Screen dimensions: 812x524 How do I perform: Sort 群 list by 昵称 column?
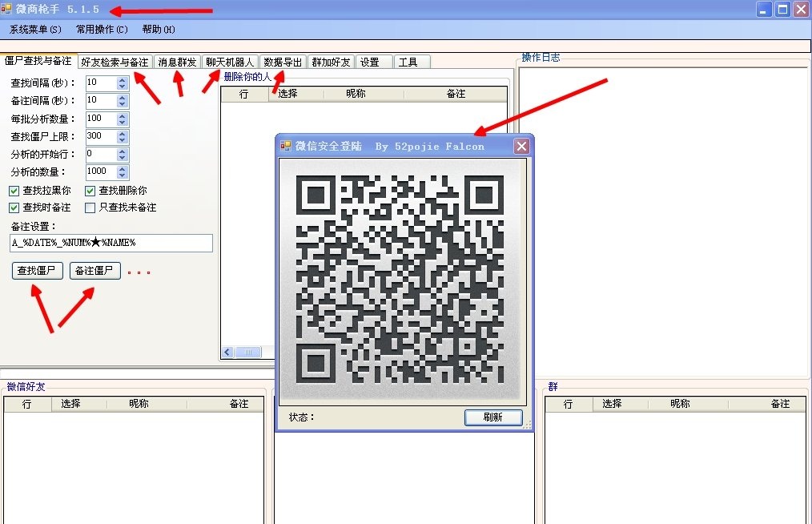click(x=688, y=404)
